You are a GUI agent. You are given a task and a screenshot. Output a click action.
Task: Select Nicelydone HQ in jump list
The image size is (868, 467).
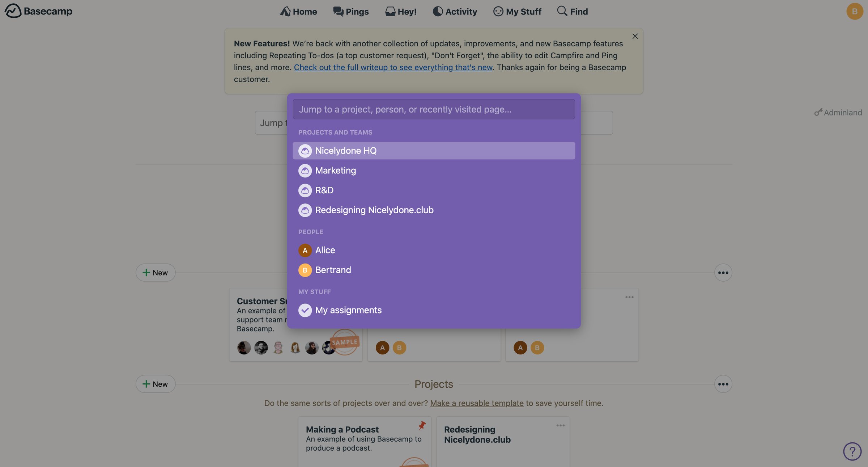click(x=434, y=151)
